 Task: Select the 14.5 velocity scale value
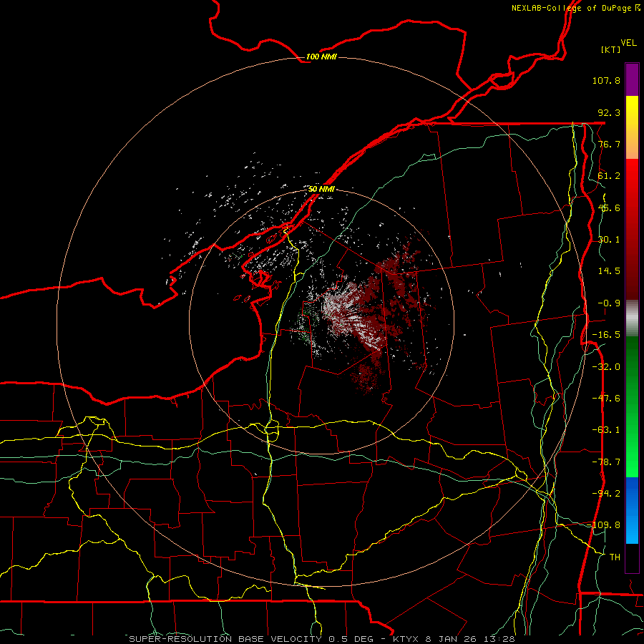coord(609,271)
